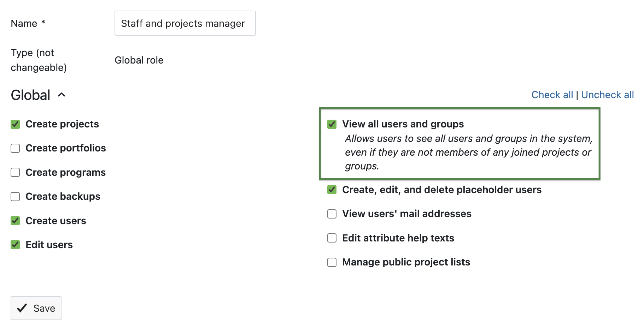Disable the Create projects permission
Viewport: 644px width, 329px height.
[15, 124]
